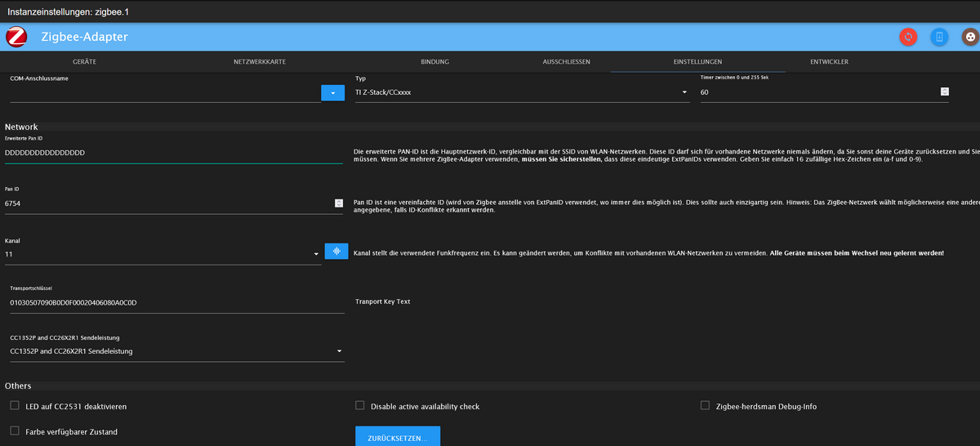The image size is (980, 446).
Task: Open the Geräte tab
Action: click(x=86, y=62)
